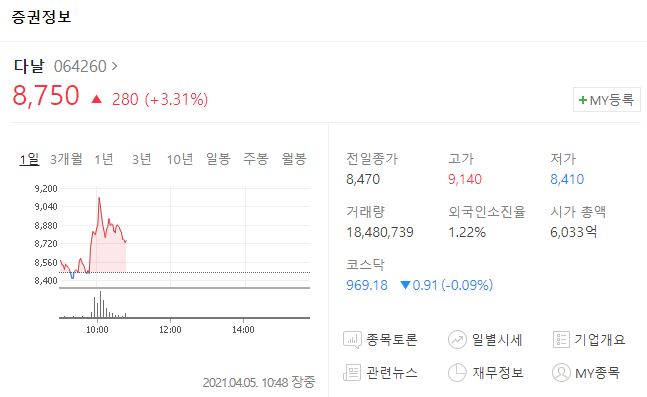Click the green plus on MY등록
Image resolution: width=647 pixels, height=397 pixels.
click(x=583, y=100)
